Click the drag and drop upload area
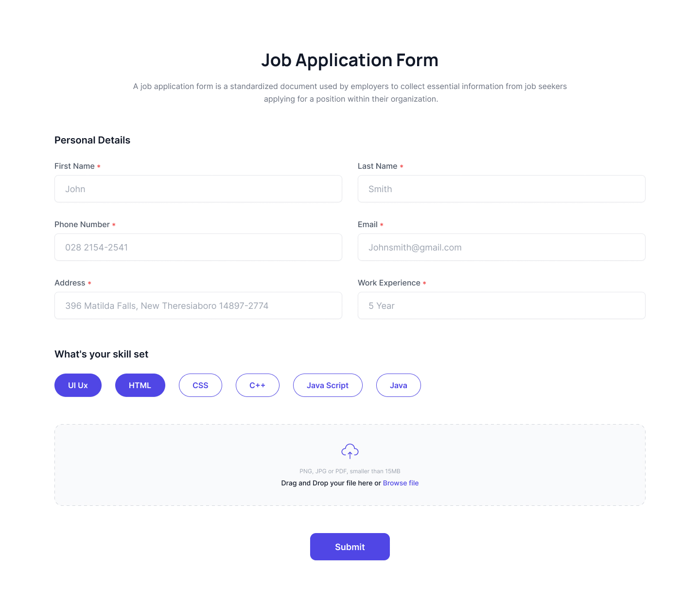Viewport: 700px width, 607px height. [194, 464]
